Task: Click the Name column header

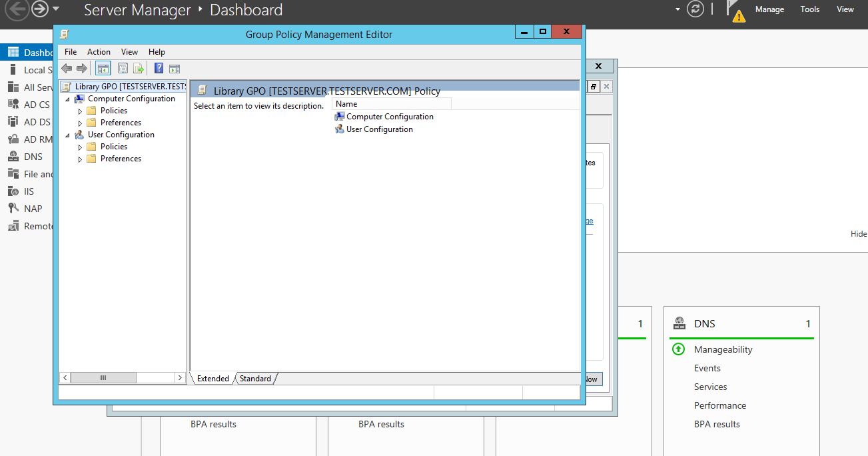Action: click(391, 104)
